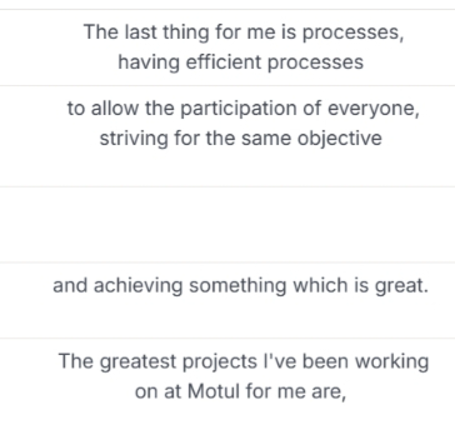
Task: Place cursor on "processes," in the first line
Action: click(353, 33)
